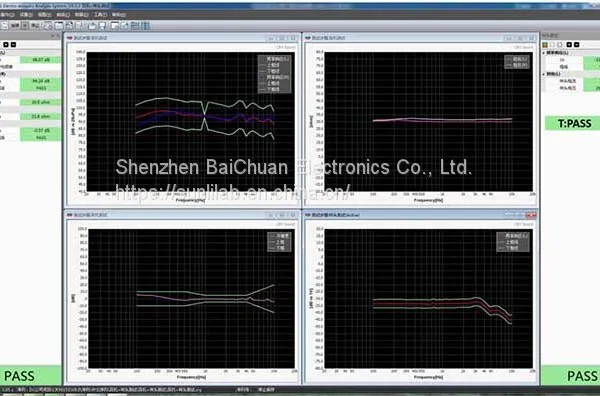Close the top-right chart window
The width and height of the screenshot is (600, 396).
[x=531, y=38]
